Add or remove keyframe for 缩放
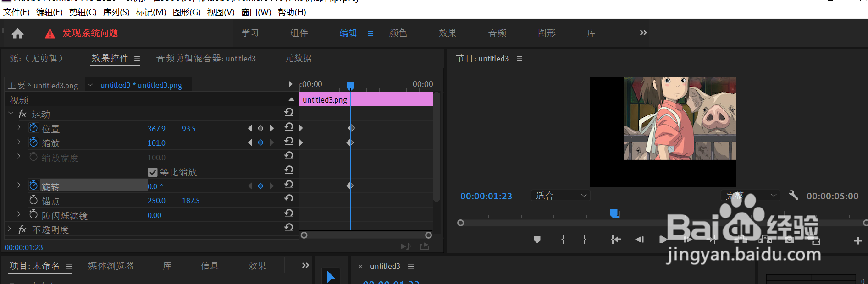 (x=260, y=142)
